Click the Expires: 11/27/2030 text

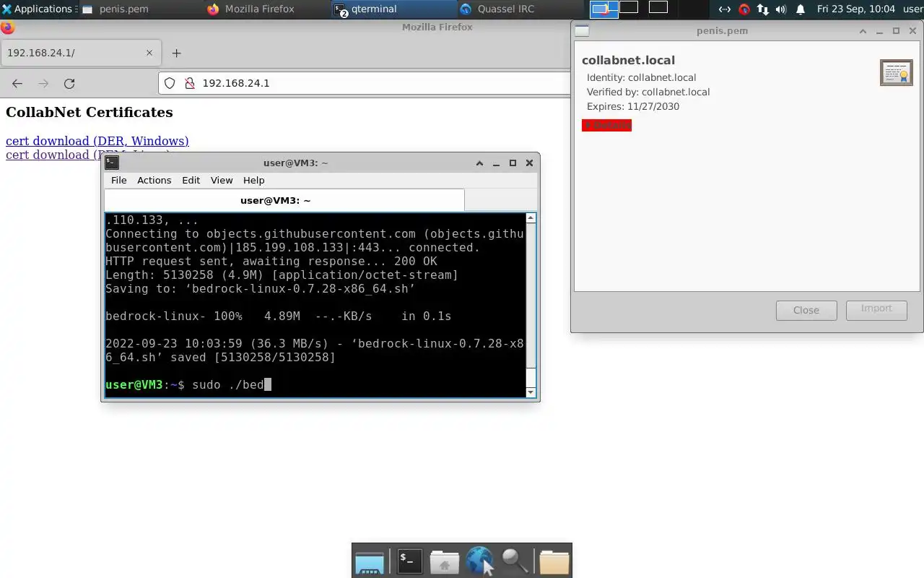633,106
